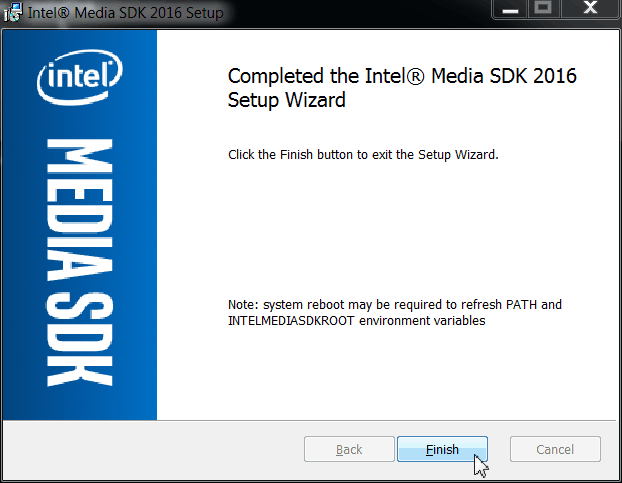Image resolution: width=622 pixels, height=483 pixels.
Task: Click the Intel logo on the banner
Action: (x=80, y=77)
